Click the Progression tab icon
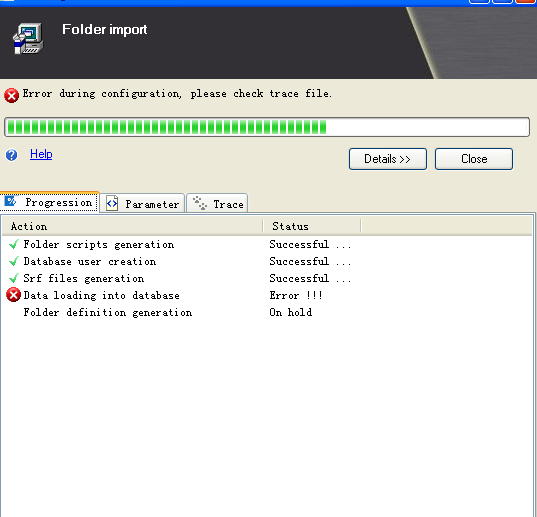This screenshot has width=537, height=517. click(x=11, y=201)
